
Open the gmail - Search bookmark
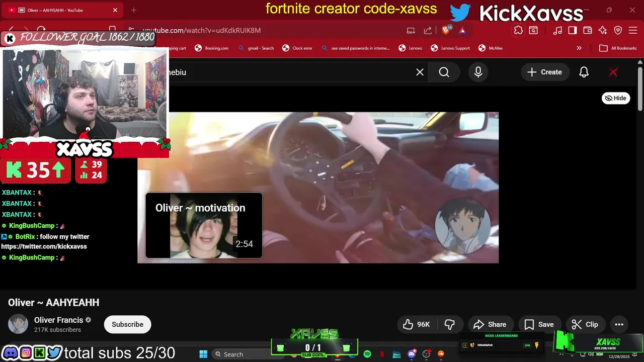[256, 48]
